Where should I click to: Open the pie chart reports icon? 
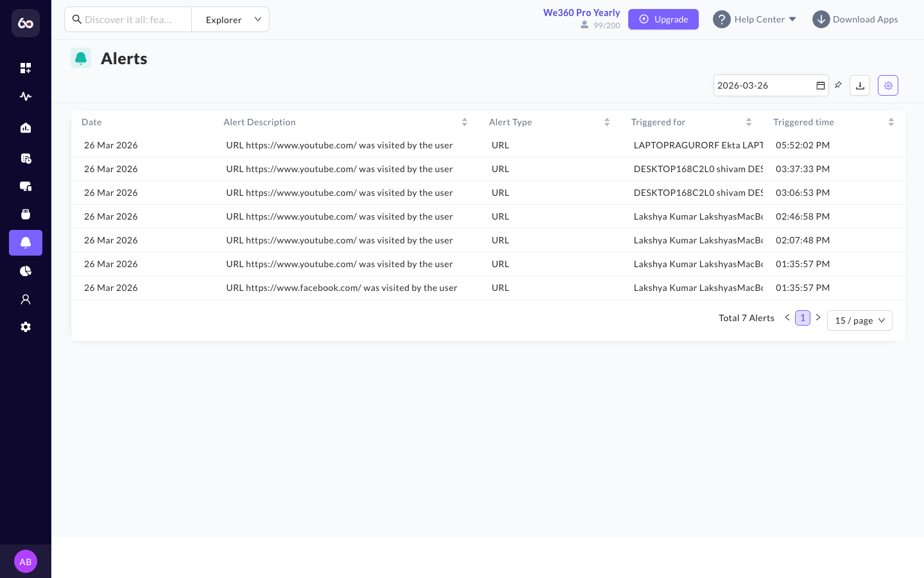(26, 271)
